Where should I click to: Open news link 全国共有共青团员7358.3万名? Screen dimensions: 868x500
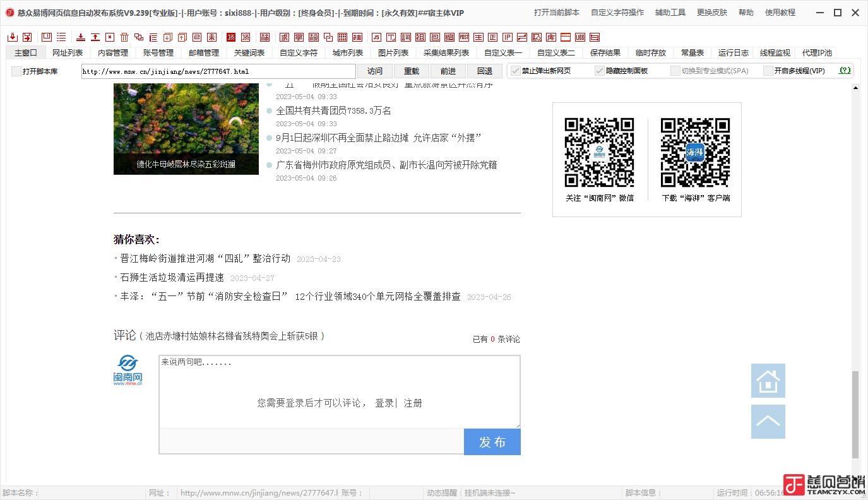pyautogui.click(x=333, y=110)
